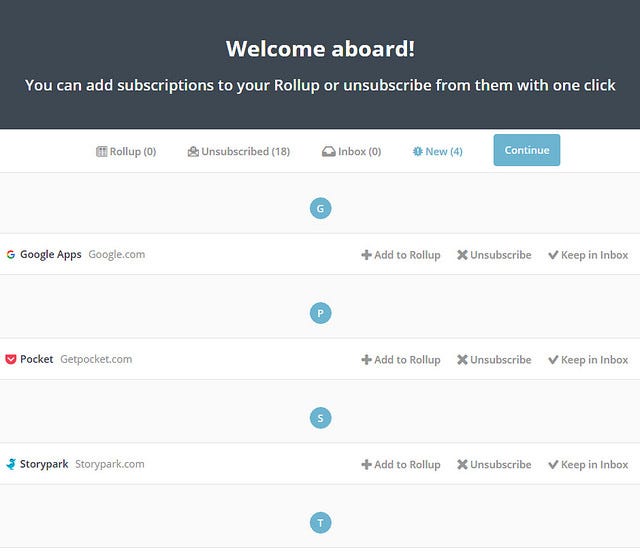Add Pocket to Rollup
The height and width of the screenshot is (554, 640).
coord(401,360)
